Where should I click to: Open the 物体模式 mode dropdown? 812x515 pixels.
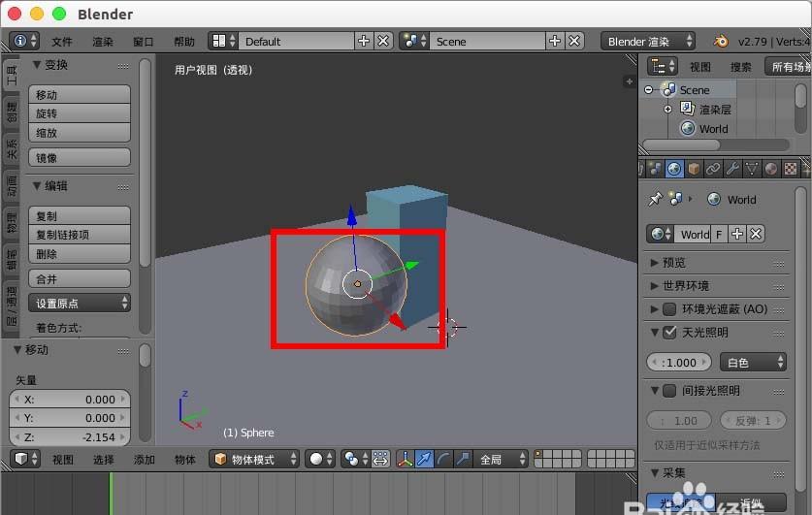pos(254,459)
